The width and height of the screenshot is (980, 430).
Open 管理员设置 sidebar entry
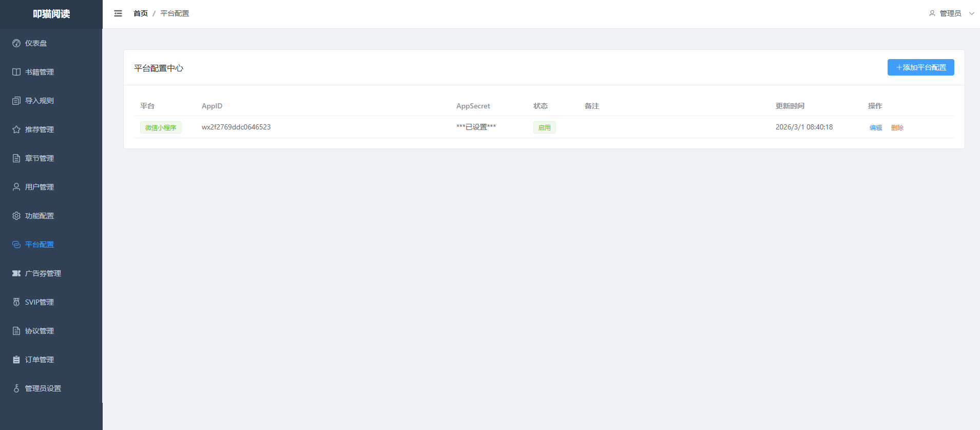43,388
